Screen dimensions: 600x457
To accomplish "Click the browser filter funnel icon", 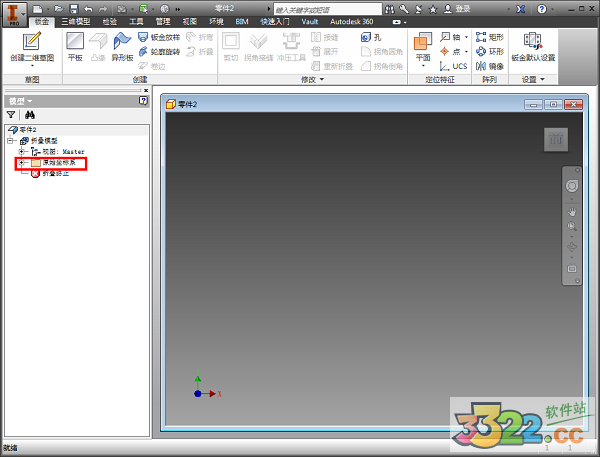I will [x=11, y=114].
